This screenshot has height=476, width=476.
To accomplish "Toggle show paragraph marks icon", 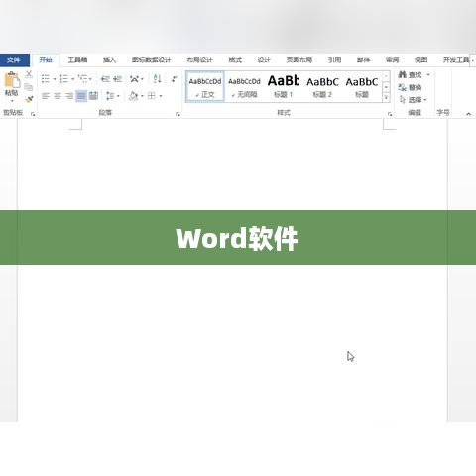I will [x=174, y=79].
